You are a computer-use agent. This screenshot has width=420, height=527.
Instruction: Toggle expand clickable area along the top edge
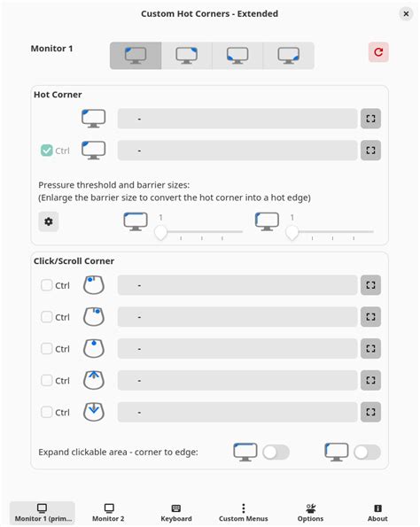pyautogui.click(x=276, y=453)
